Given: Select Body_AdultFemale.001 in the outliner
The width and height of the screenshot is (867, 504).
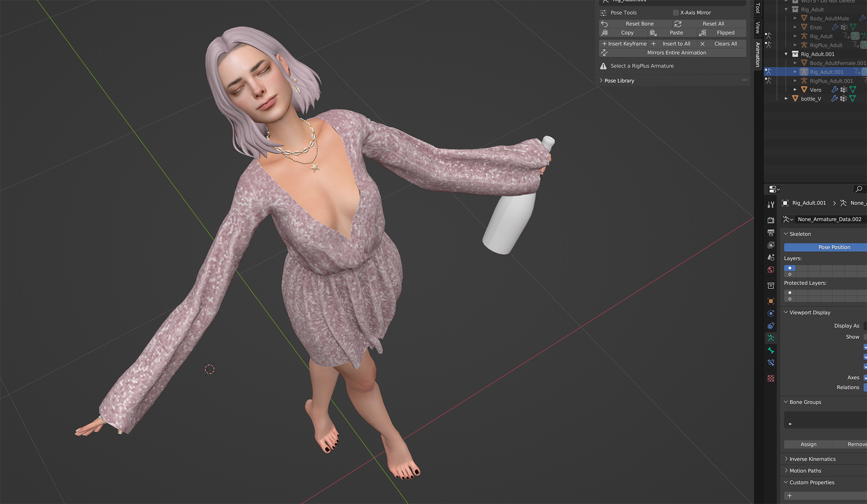Looking at the screenshot, I should (x=838, y=63).
